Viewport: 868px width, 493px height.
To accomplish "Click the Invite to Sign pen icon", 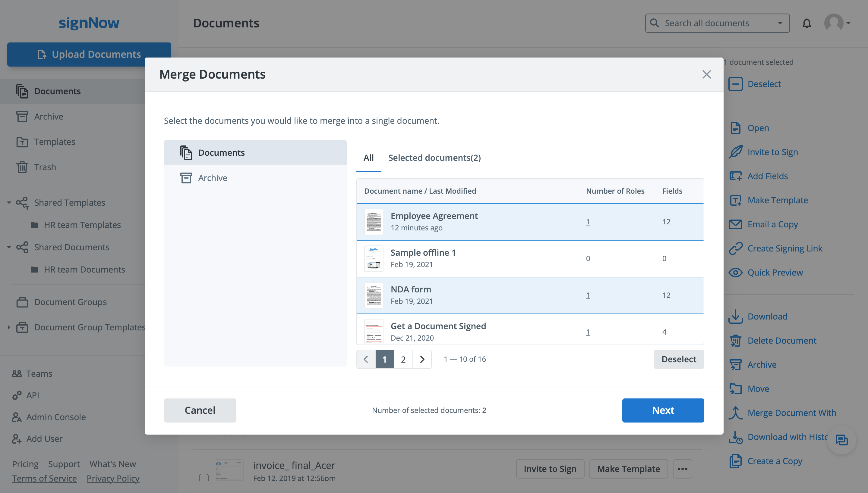I will 735,152.
